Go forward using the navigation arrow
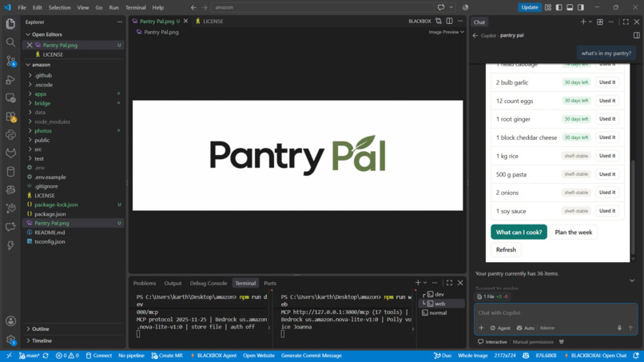Screen dimensions: 644x362 coord(205,7)
